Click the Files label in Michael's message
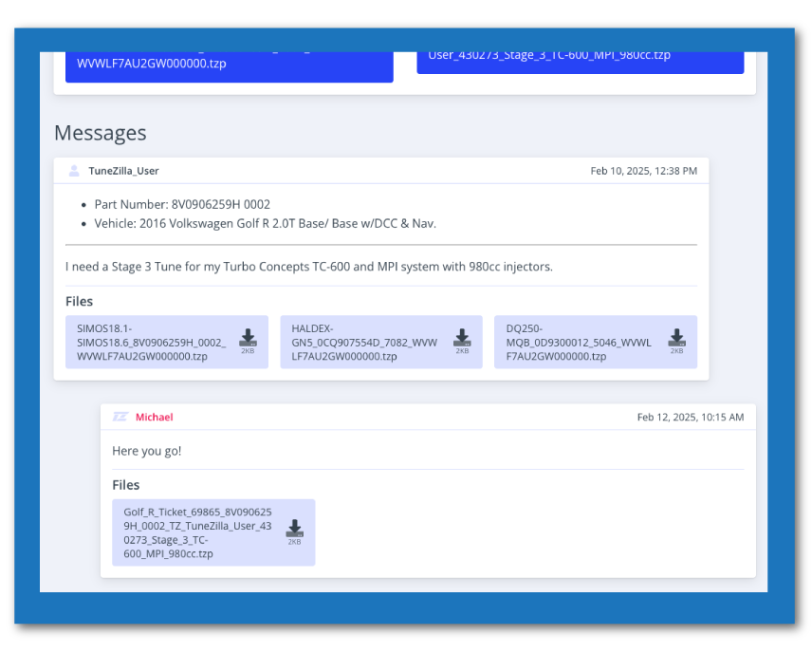 (x=126, y=485)
